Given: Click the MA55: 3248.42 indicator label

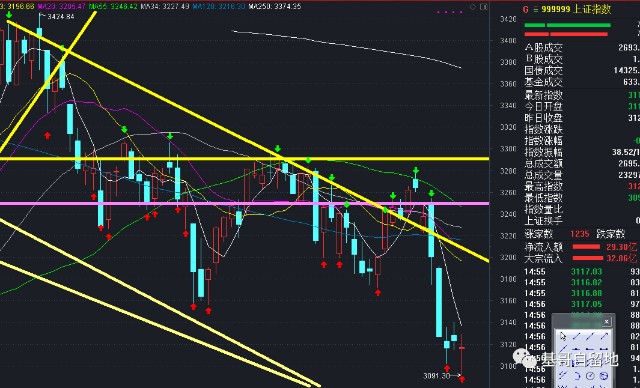Looking at the screenshot, I should (113, 7).
